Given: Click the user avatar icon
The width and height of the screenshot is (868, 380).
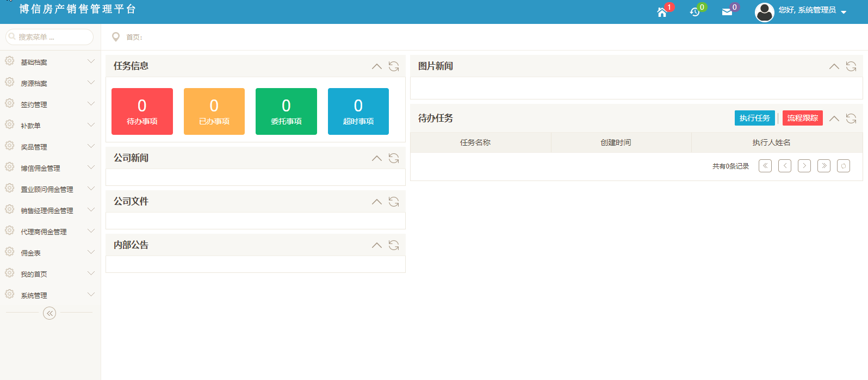Looking at the screenshot, I should coord(764,12).
